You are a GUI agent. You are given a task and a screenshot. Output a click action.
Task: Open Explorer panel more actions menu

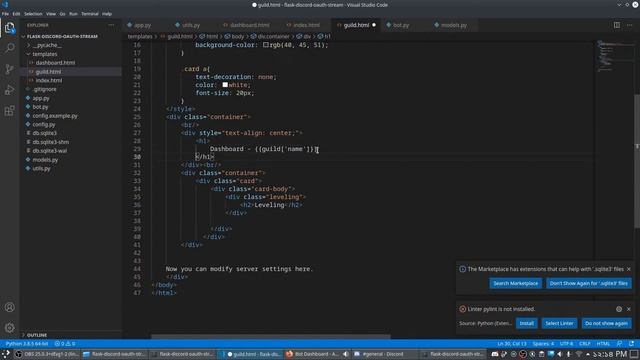pyautogui.click(x=111, y=25)
